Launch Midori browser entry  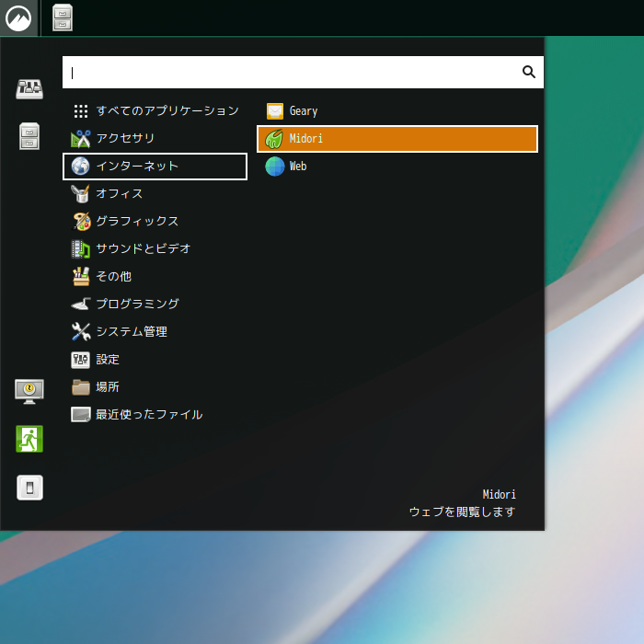(x=397, y=139)
